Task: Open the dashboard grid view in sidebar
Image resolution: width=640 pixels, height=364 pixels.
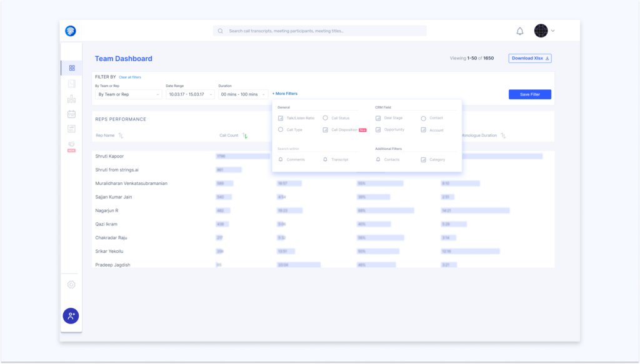Action: pyautogui.click(x=71, y=67)
